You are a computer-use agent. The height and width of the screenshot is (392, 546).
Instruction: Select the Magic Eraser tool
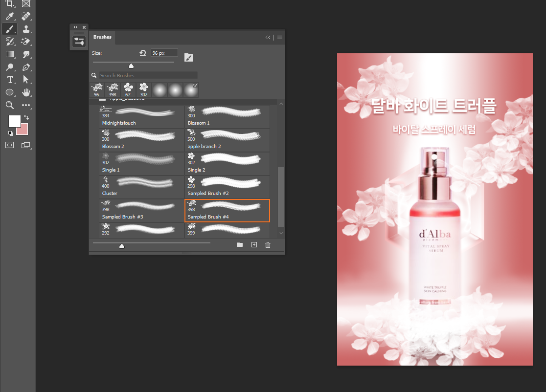click(26, 42)
